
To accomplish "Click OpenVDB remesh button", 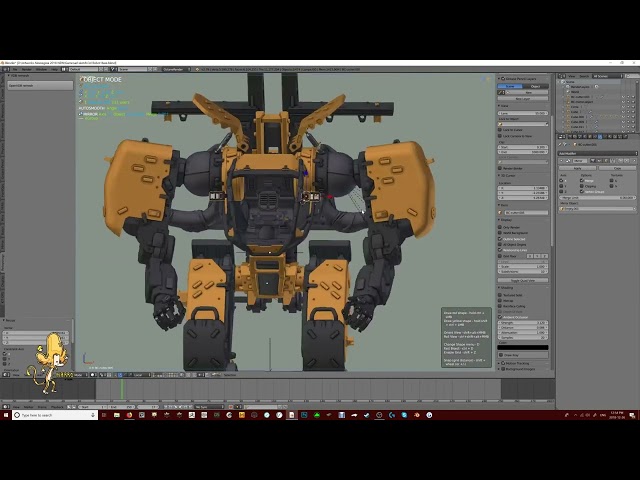I will click(x=40, y=86).
